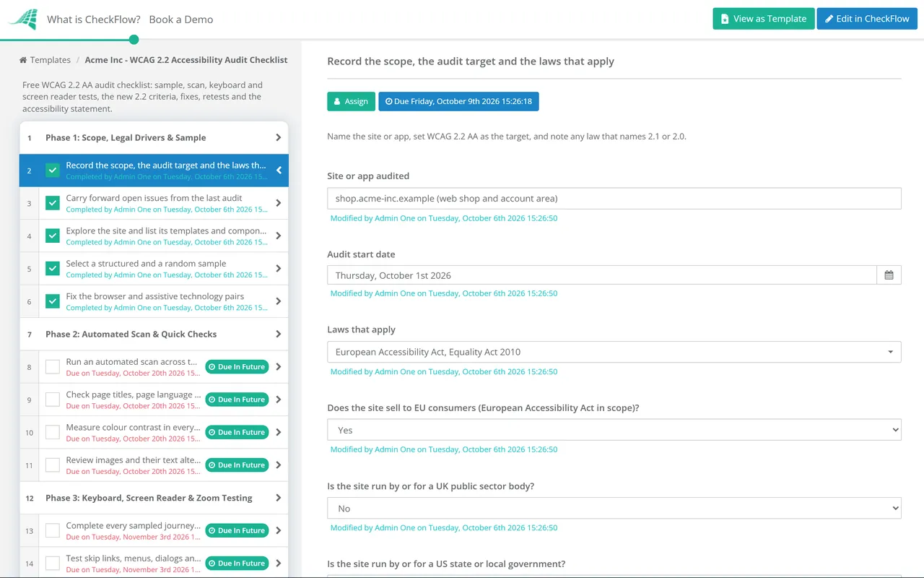This screenshot has height=578, width=924.
Task: Check the Check page titles task checkbox
Action: point(53,400)
